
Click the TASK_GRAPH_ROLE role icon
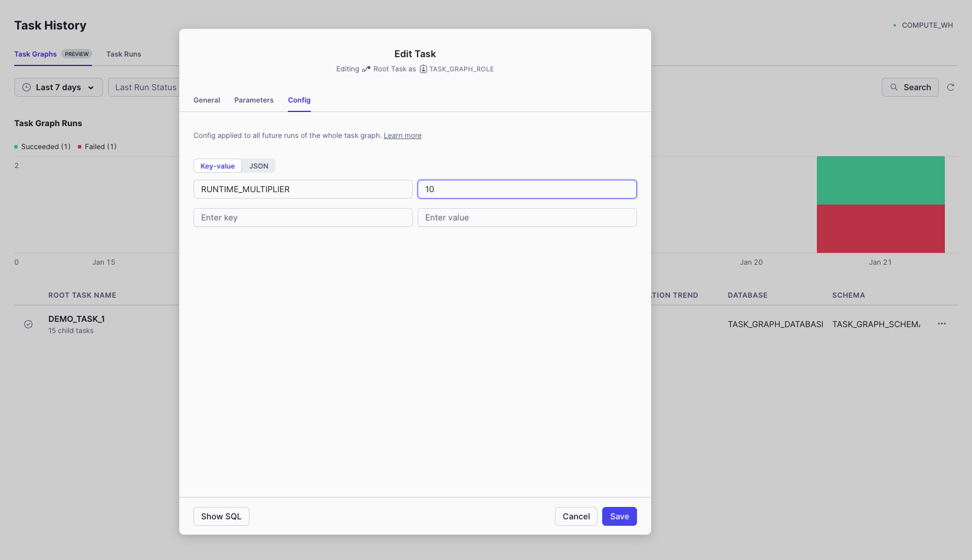pos(423,69)
